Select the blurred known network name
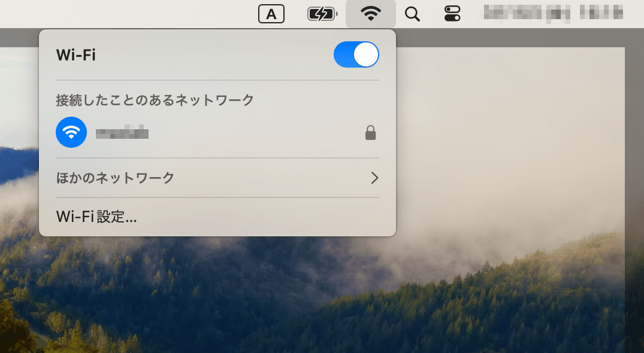The image size is (644, 353). coord(122,133)
